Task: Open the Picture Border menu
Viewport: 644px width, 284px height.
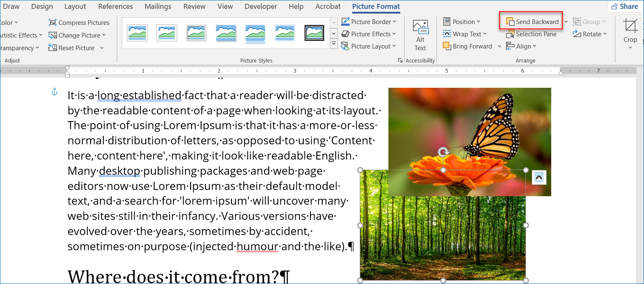Action: click(x=369, y=22)
